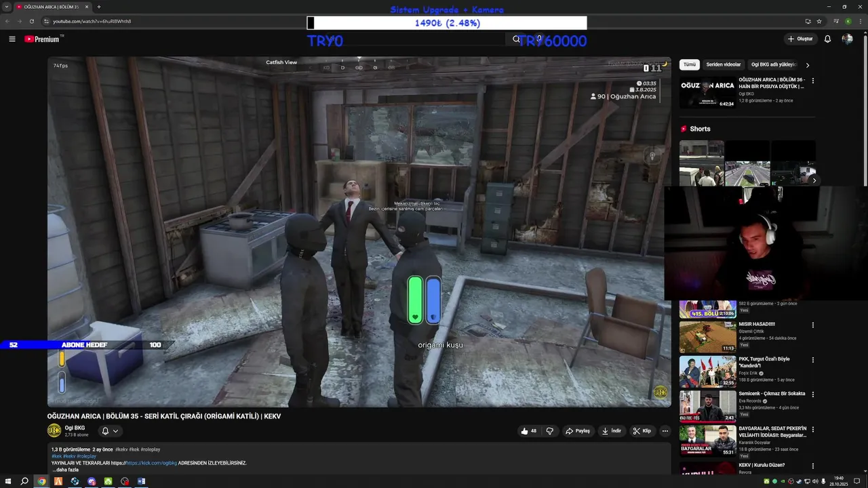Open the Ogi BKG channel name link
Viewport: 868px width, 488px height.
75,428
